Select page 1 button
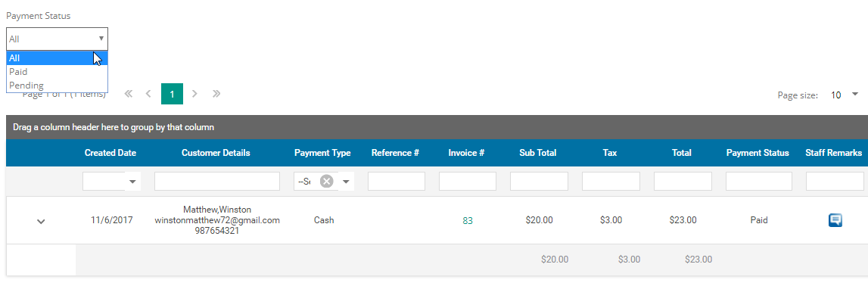 172,94
